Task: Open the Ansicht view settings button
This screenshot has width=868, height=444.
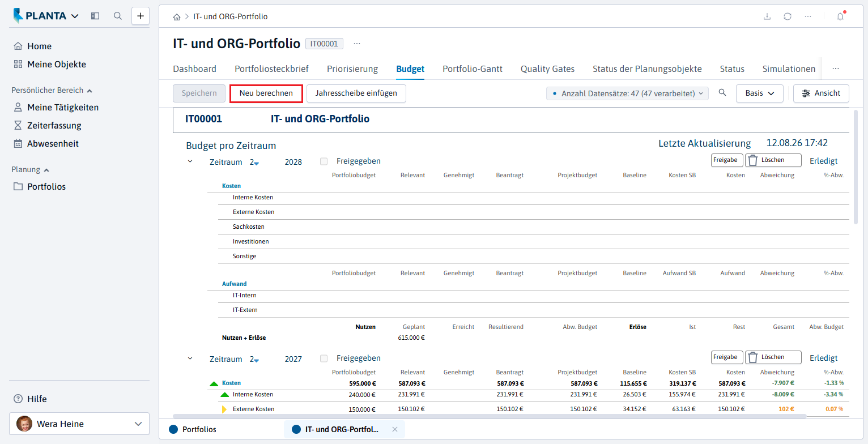Action: point(821,93)
